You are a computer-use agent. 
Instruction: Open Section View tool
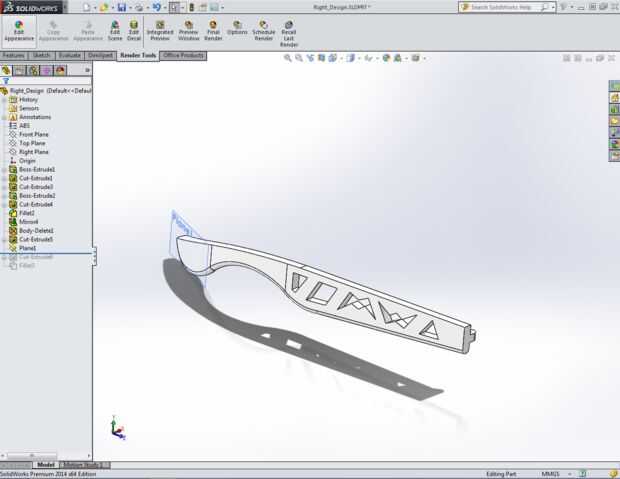tap(321, 58)
